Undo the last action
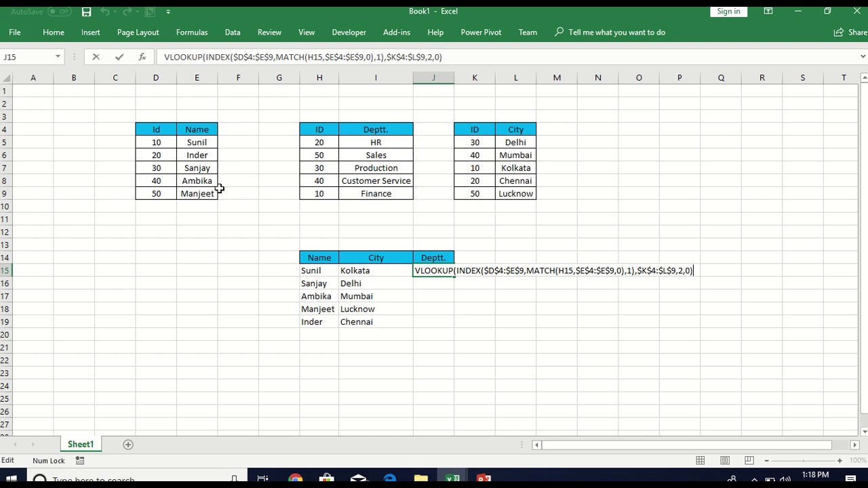Image resolution: width=868 pixels, height=488 pixels. coord(105,12)
